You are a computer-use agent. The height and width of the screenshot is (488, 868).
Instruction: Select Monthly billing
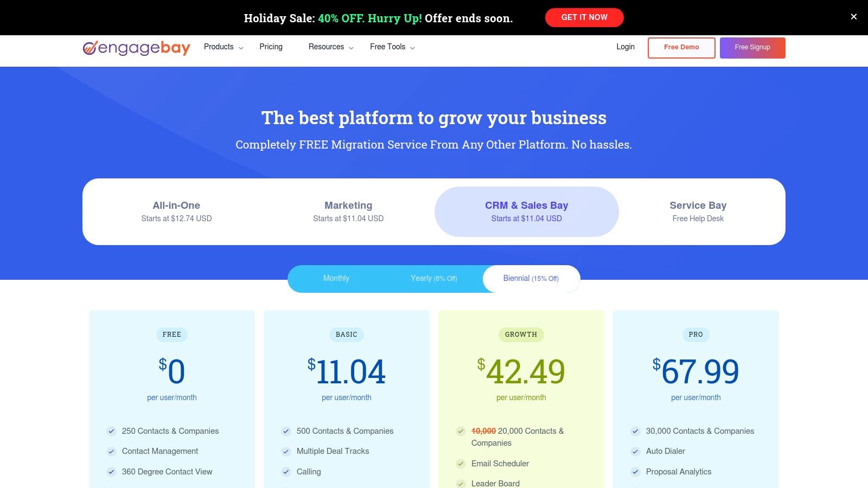336,278
